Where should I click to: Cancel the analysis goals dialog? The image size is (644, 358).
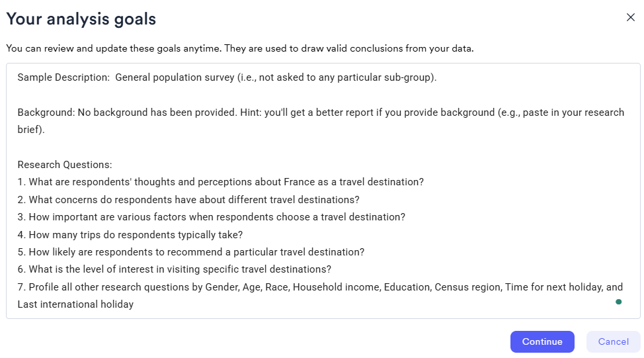613,341
